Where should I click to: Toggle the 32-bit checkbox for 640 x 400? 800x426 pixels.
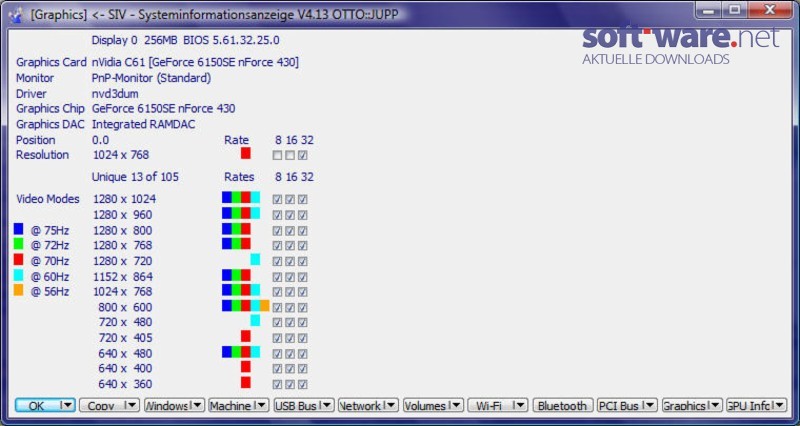(x=303, y=369)
